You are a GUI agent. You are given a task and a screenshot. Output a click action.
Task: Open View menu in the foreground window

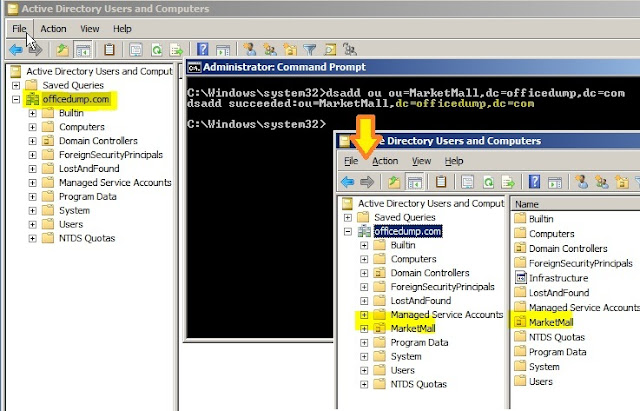tap(421, 161)
